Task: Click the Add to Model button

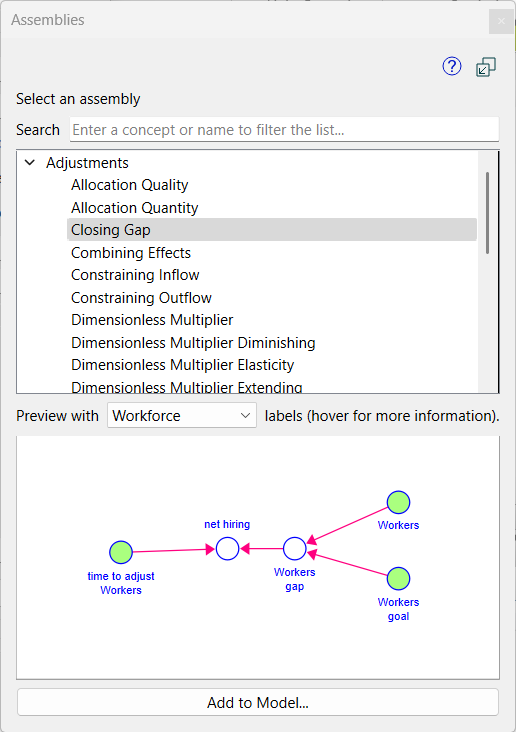Action: point(258,702)
